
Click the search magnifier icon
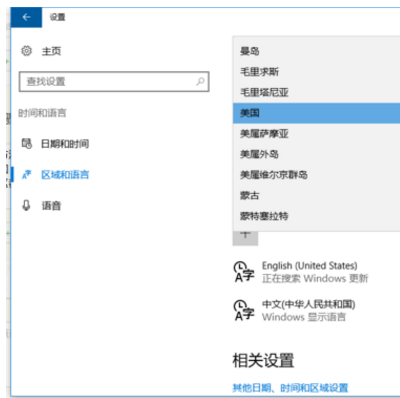pos(200,81)
